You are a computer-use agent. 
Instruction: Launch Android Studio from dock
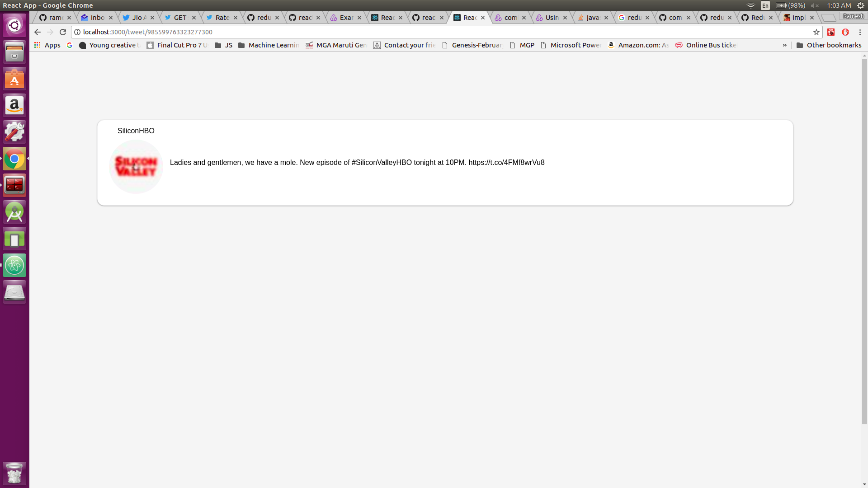(14, 212)
